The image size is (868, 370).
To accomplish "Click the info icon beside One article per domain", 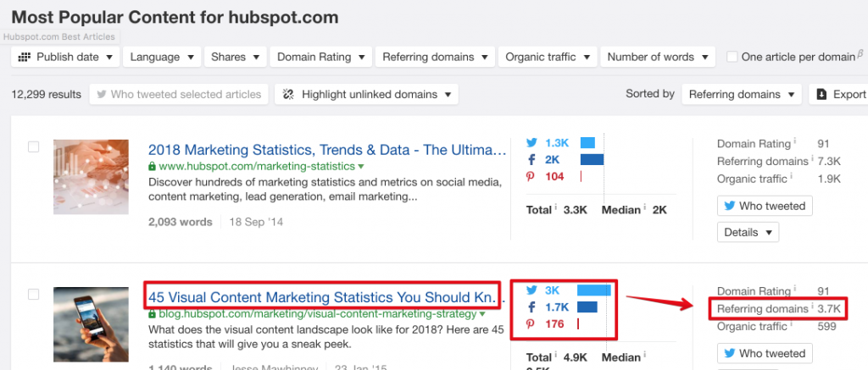I will (862, 54).
